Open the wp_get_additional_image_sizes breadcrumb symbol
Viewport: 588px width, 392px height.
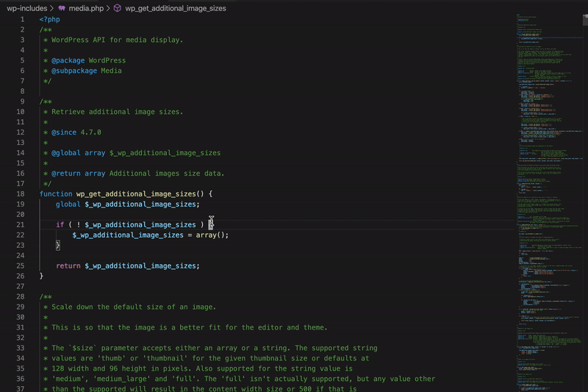[176, 8]
